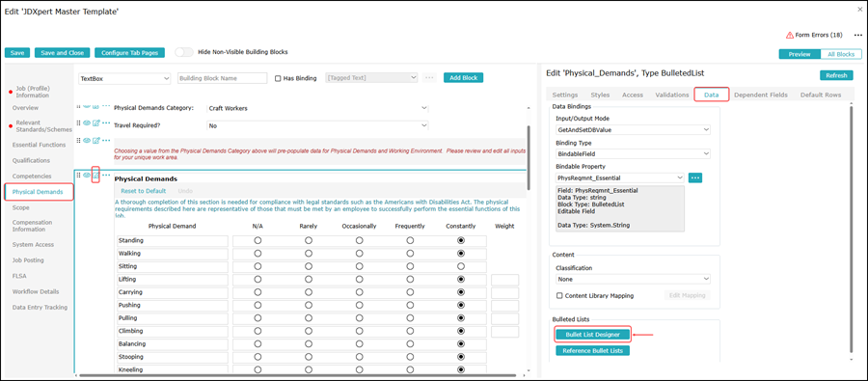
Task: Grab the drag handle of the Physical Demands block
Action: click(78, 176)
